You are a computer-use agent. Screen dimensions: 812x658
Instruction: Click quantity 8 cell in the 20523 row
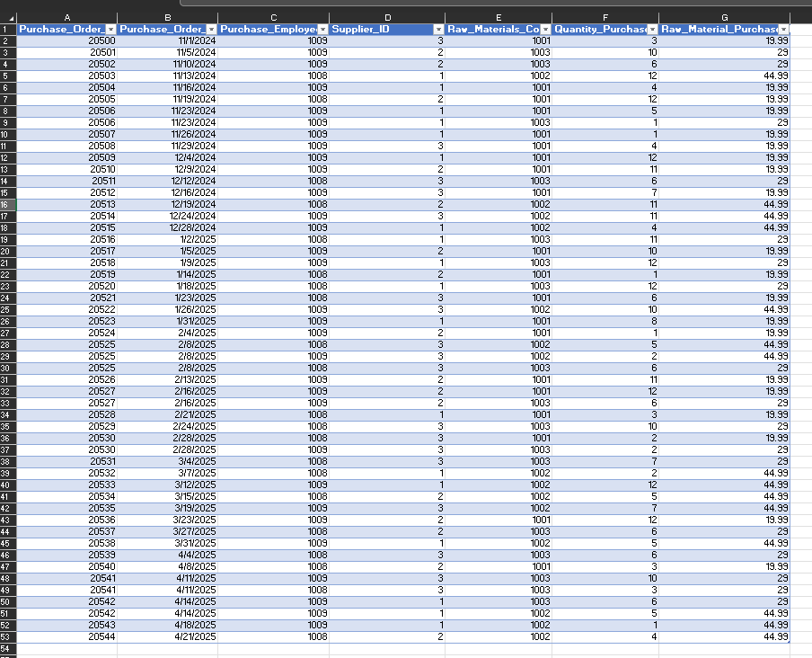(605, 321)
